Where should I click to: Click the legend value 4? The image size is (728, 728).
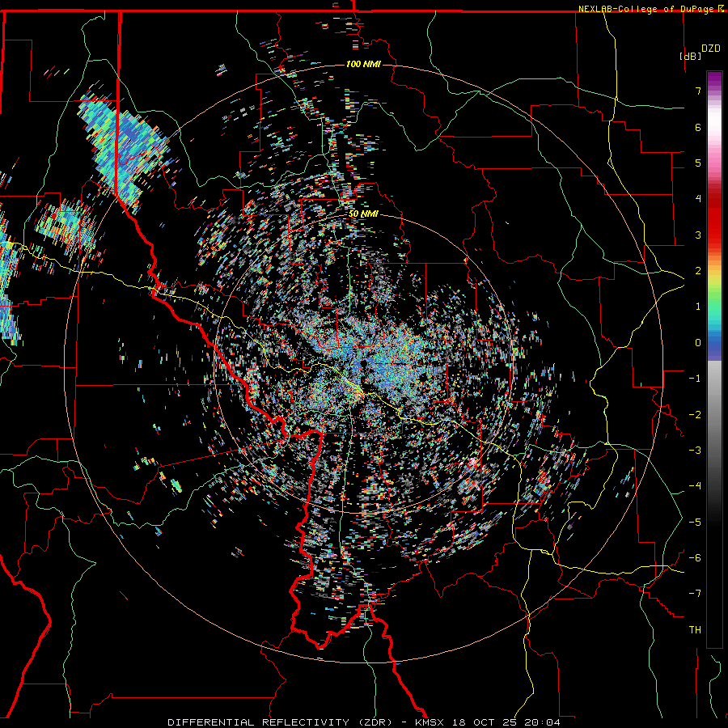point(698,199)
